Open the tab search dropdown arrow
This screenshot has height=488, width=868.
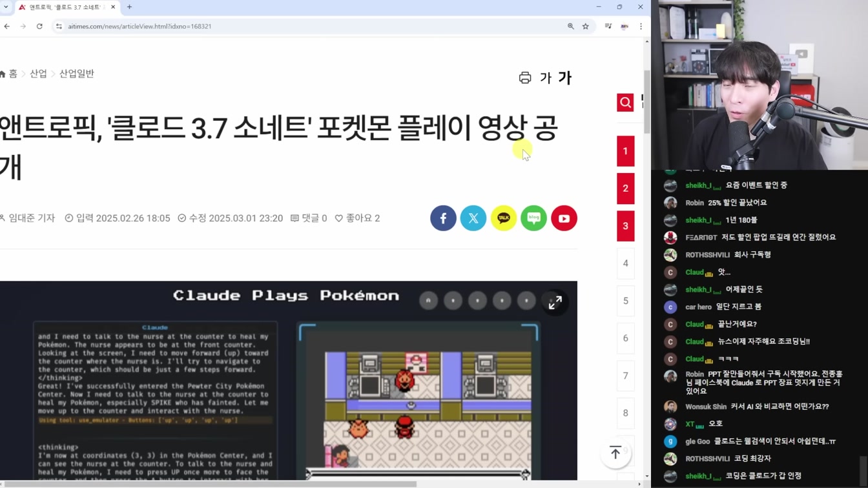click(x=6, y=7)
